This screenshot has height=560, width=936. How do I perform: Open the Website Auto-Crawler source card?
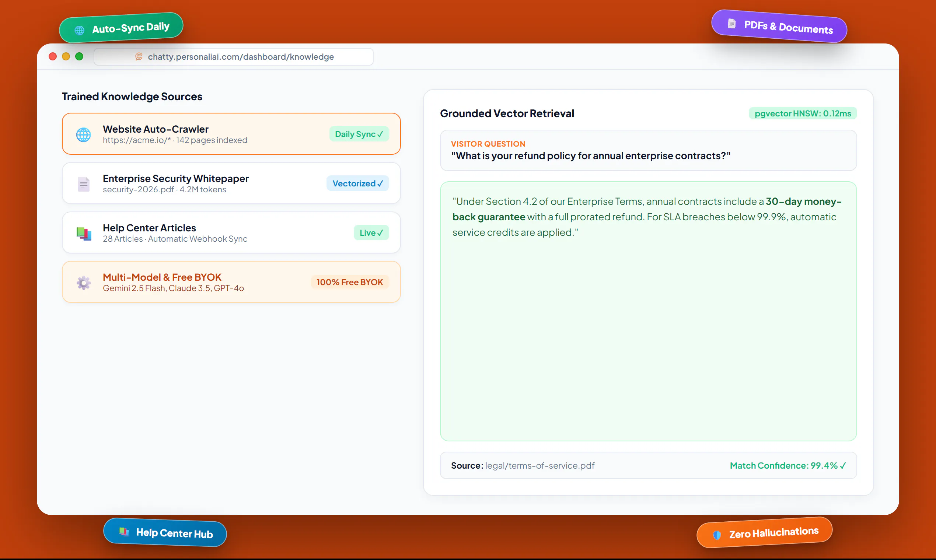tap(231, 134)
